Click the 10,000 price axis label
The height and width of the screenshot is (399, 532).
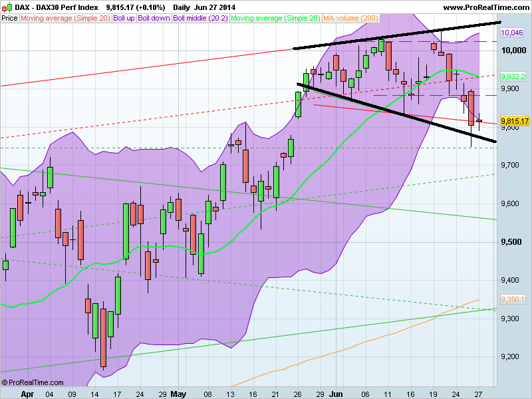(x=513, y=51)
